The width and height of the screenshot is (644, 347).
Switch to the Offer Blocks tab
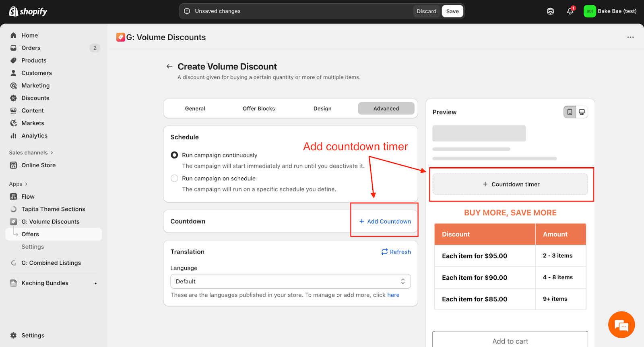[x=259, y=108]
